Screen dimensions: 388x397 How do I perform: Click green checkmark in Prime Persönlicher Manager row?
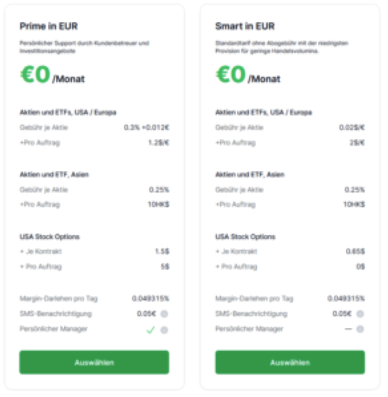point(151,330)
